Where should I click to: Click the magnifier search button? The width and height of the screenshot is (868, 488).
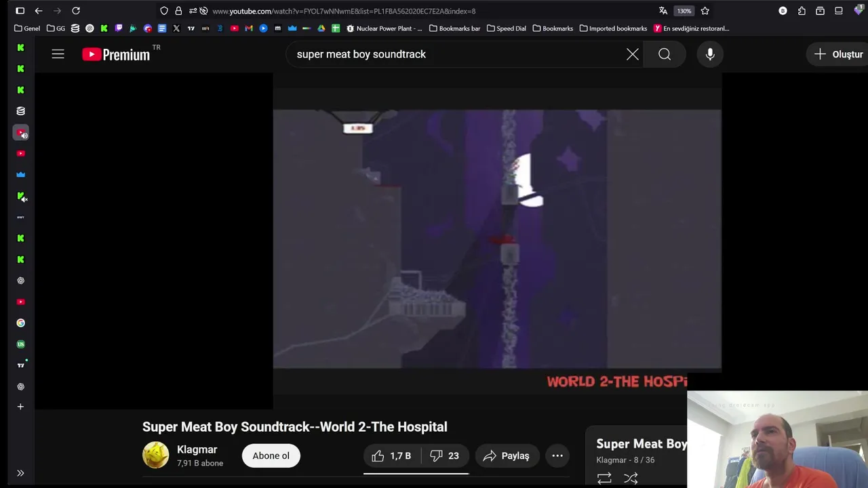(665, 54)
